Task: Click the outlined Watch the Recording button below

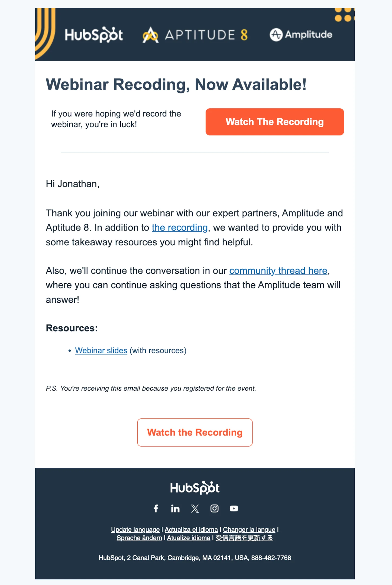Action: [195, 432]
